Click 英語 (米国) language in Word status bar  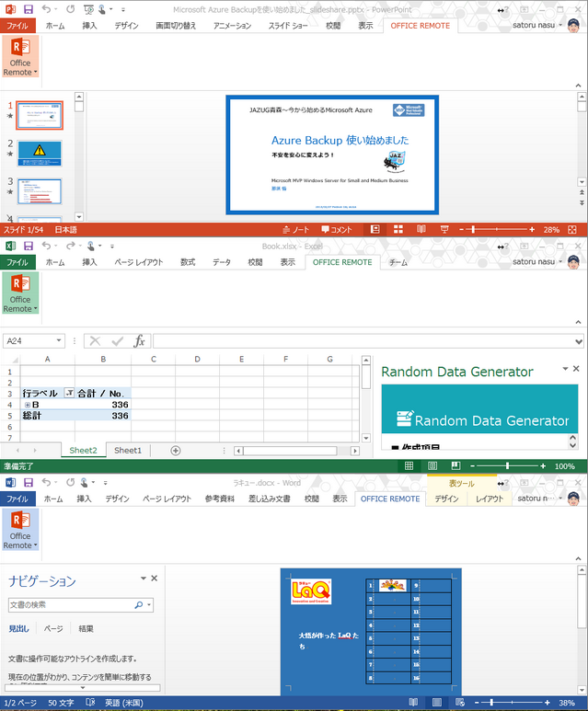point(124,703)
